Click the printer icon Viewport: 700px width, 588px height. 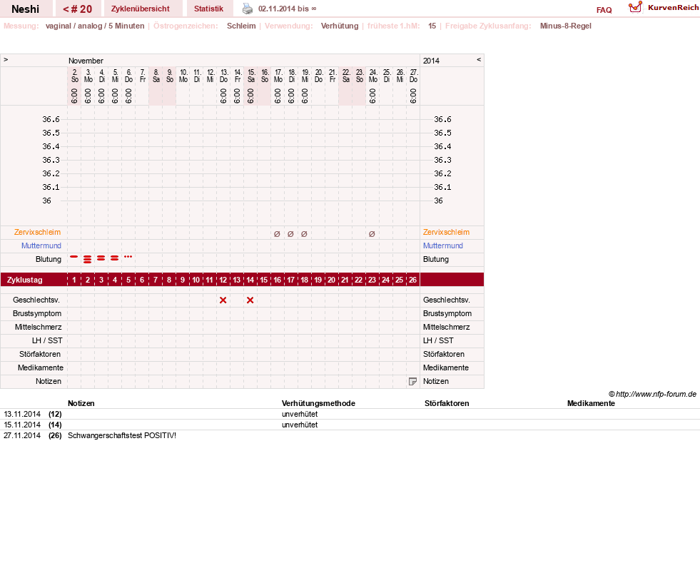click(248, 9)
